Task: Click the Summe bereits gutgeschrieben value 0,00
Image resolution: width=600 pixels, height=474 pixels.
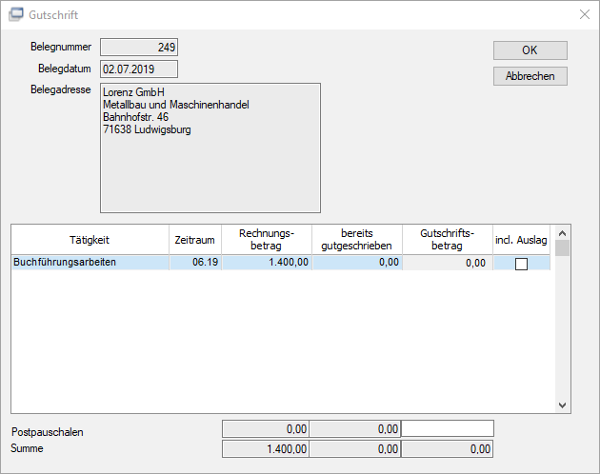Action: pos(355,449)
